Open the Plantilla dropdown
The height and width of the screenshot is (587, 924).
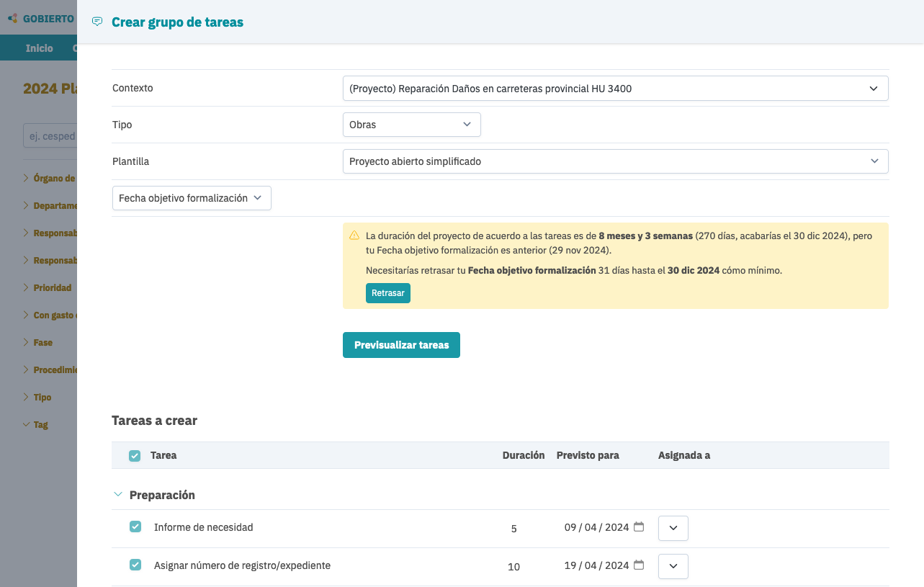tap(615, 161)
